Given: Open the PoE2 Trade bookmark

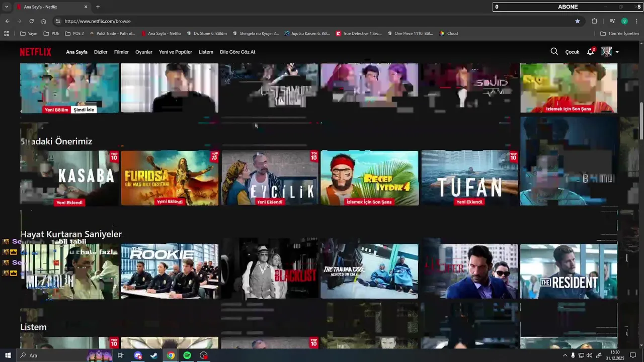Looking at the screenshot, I should [x=112, y=34].
